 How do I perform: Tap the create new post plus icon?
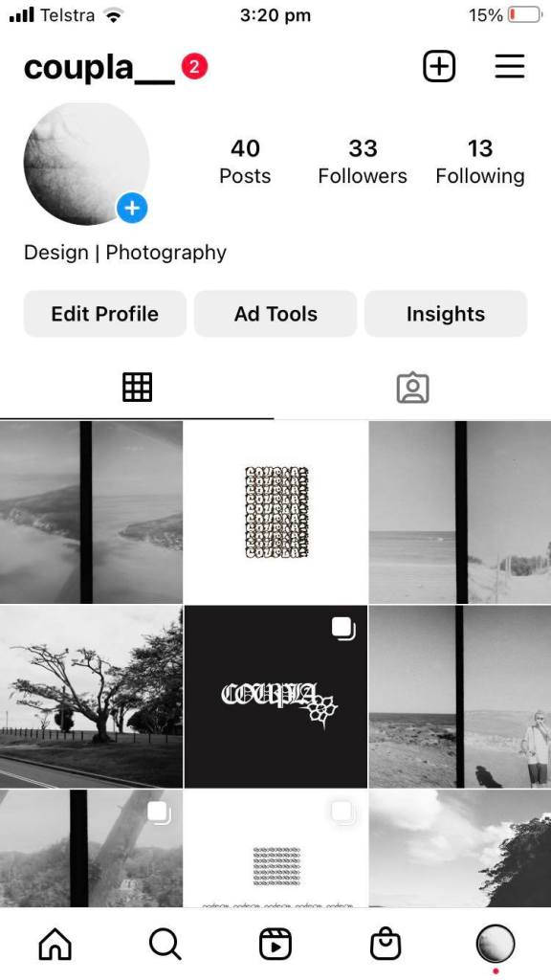tap(439, 66)
